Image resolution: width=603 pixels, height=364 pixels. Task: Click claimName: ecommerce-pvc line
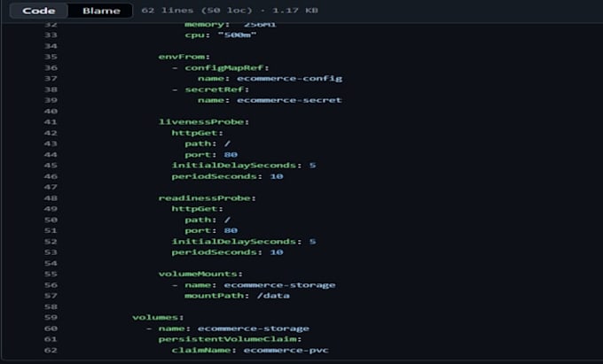[250, 350]
